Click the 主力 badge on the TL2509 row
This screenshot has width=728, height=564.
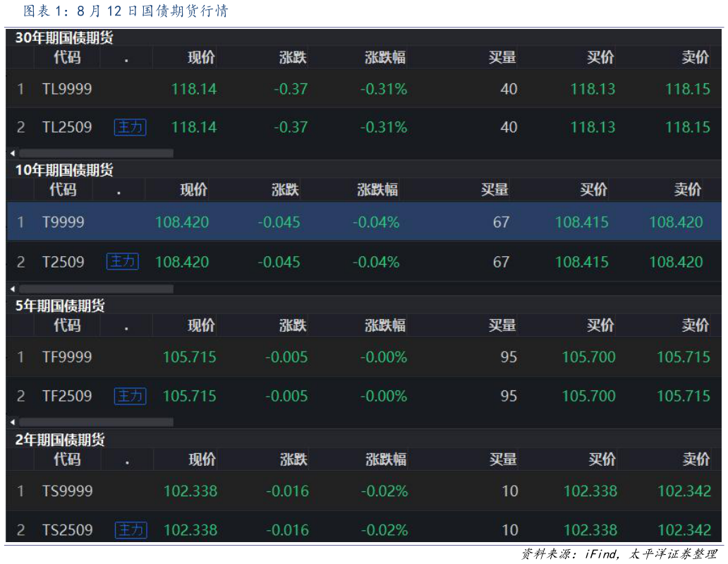coord(130,127)
